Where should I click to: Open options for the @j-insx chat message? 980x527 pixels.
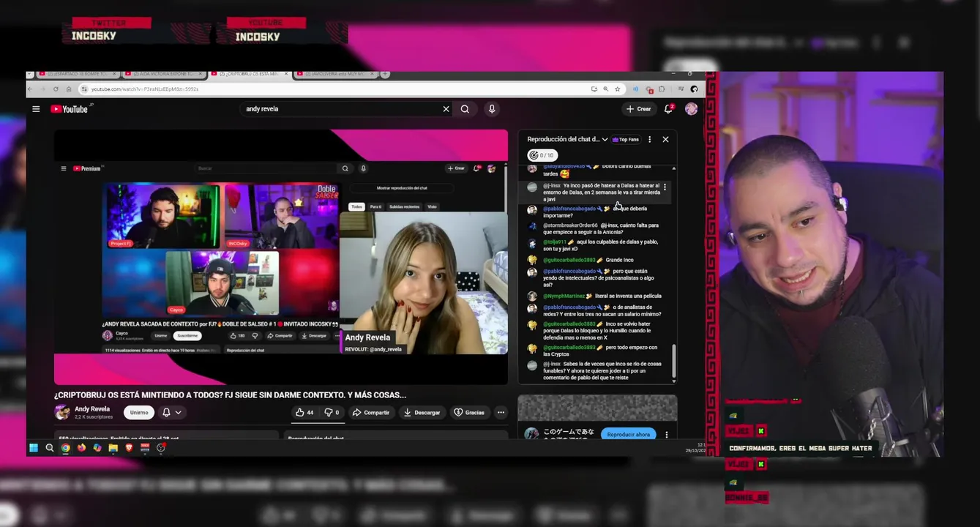click(665, 187)
